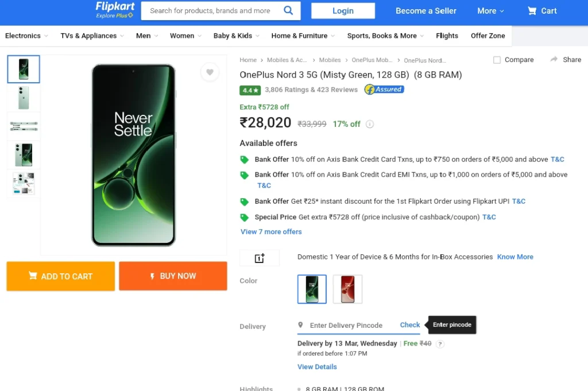Click View 7 more offers link
The image size is (588, 391).
point(271,232)
